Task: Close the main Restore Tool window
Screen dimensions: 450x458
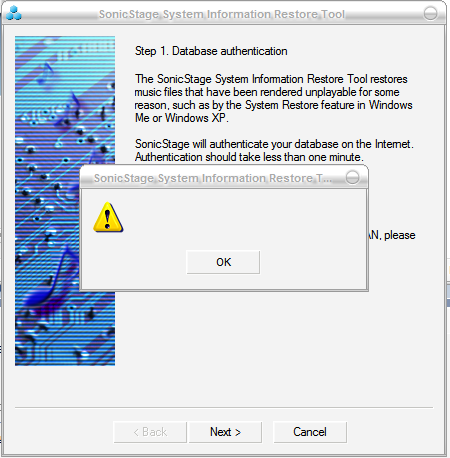Action: (x=430, y=14)
